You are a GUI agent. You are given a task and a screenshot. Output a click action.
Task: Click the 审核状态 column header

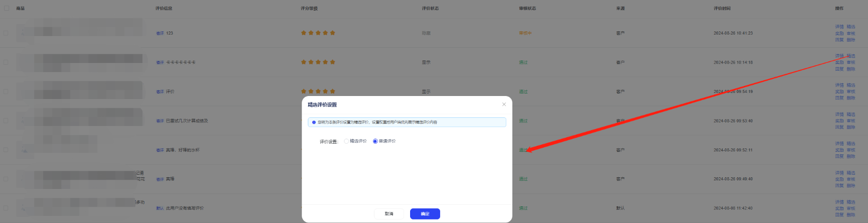pos(527,9)
